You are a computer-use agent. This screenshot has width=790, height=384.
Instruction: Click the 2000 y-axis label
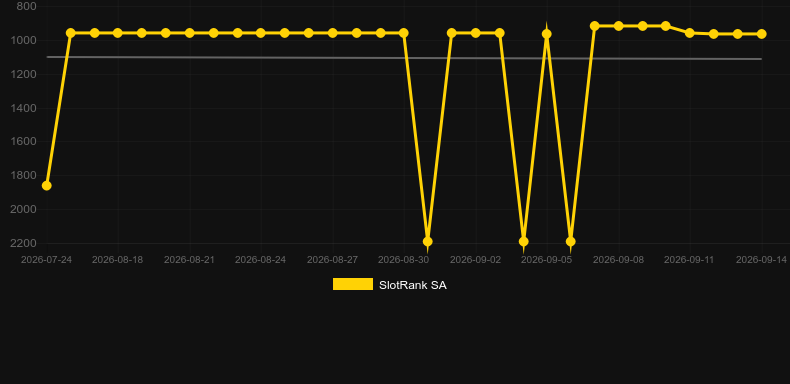point(23,209)
